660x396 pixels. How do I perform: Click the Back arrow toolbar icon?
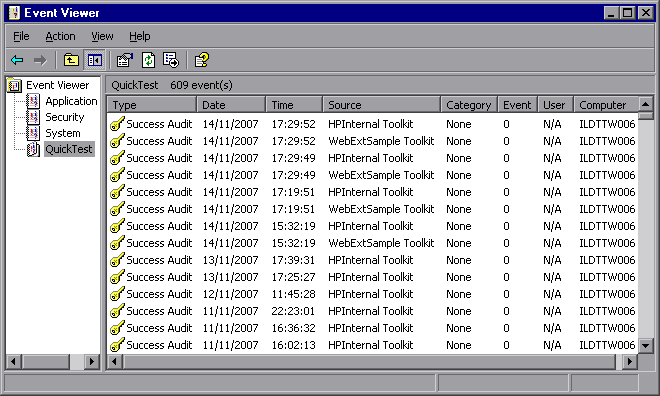17,61
